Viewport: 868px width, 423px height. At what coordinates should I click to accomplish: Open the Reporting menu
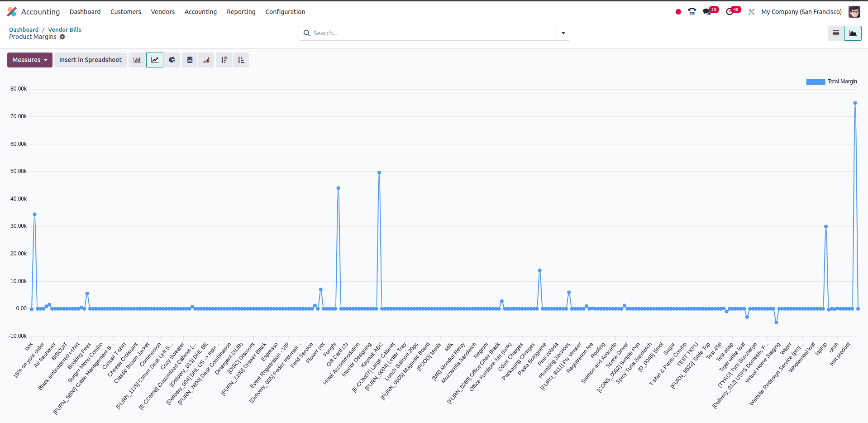tap(241, 12)
